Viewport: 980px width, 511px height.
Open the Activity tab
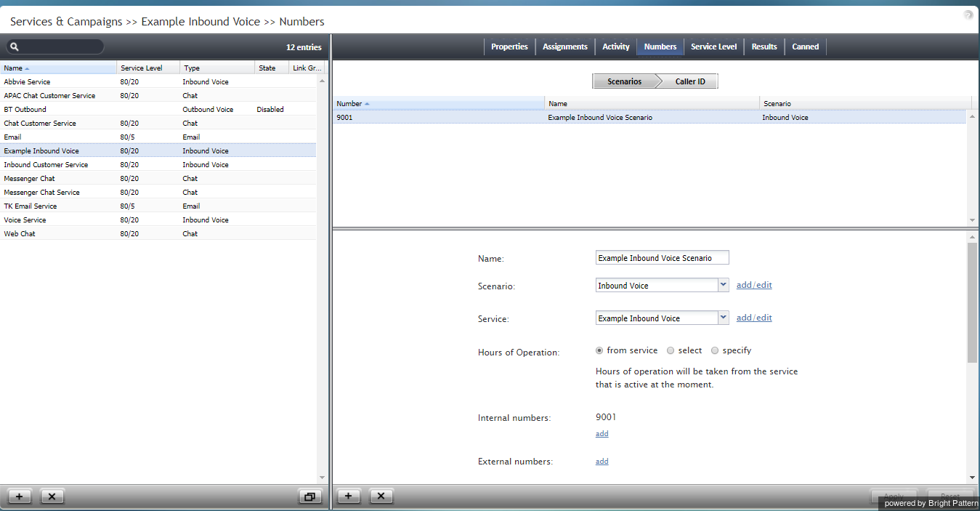tap(616, 47)
